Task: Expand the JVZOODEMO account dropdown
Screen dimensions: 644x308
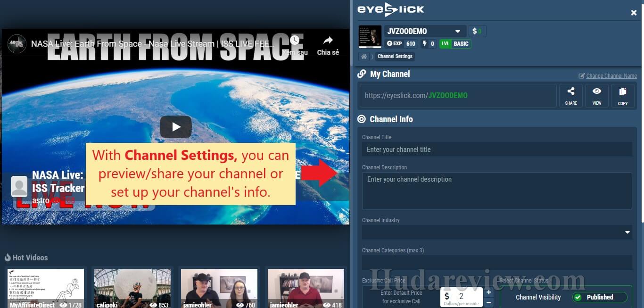Action: [425, 31]
